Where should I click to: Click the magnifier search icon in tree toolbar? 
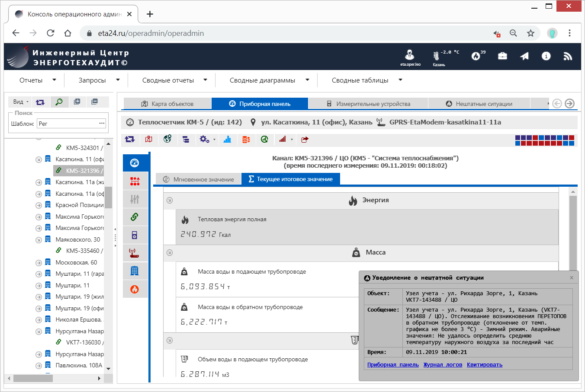(59, 102)
